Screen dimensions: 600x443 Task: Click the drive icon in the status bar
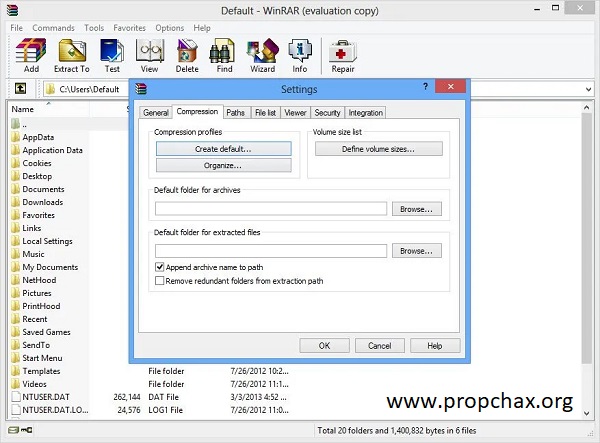(x=13, y=430)
